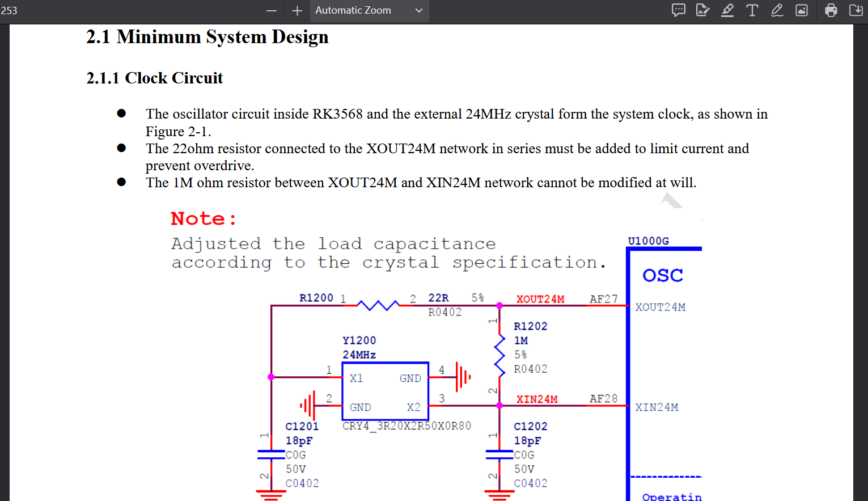Print the PDF document

[x=831, y=10]
